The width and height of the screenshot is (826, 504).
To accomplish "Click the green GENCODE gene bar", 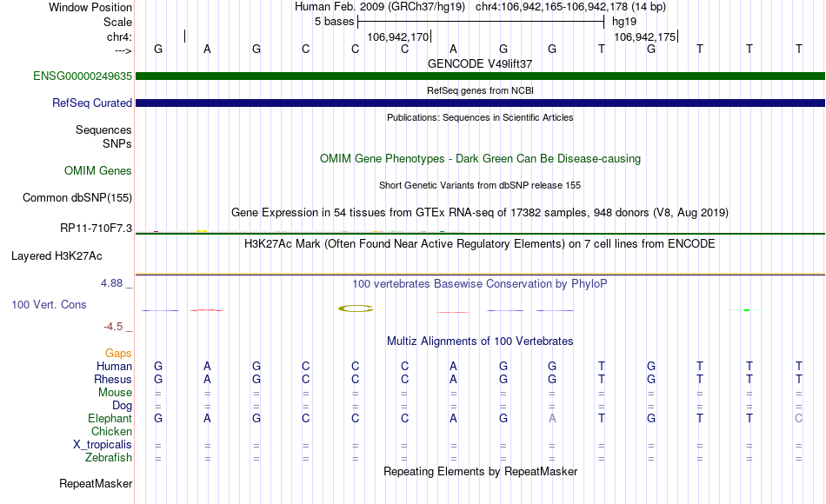I will click(480, 76).
